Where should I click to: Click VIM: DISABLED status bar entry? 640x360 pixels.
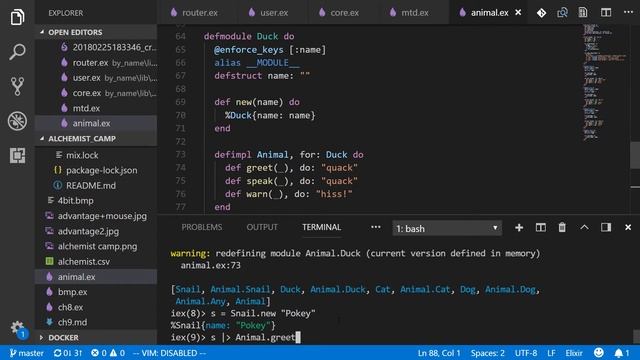coord(169,353)
